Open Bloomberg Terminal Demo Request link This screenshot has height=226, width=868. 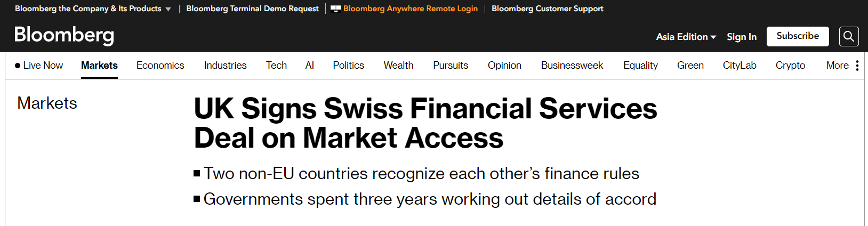tap(252, 9)
